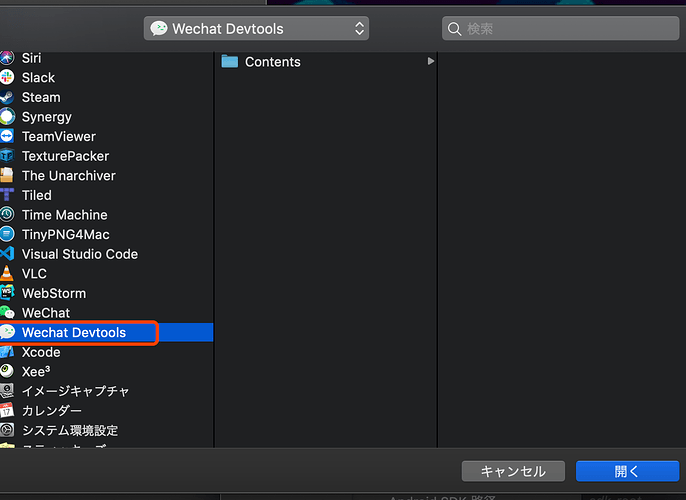The image size is (686, 500).
Task: Click the Slack app icon
Action: point(7,77)
